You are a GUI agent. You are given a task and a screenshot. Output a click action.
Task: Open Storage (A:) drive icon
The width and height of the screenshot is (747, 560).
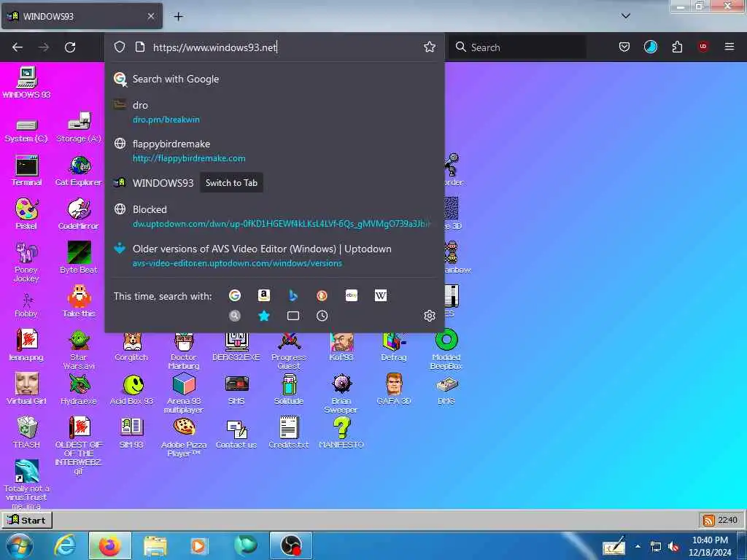(79, 128)
